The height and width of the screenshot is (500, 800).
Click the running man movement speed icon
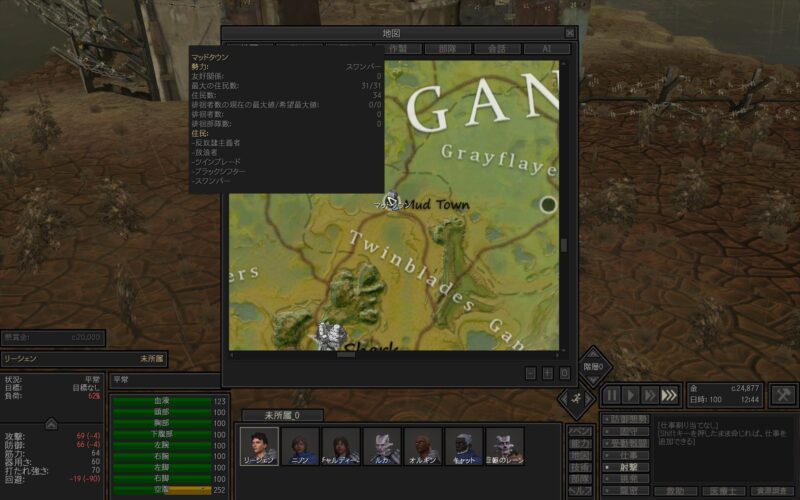576,399
